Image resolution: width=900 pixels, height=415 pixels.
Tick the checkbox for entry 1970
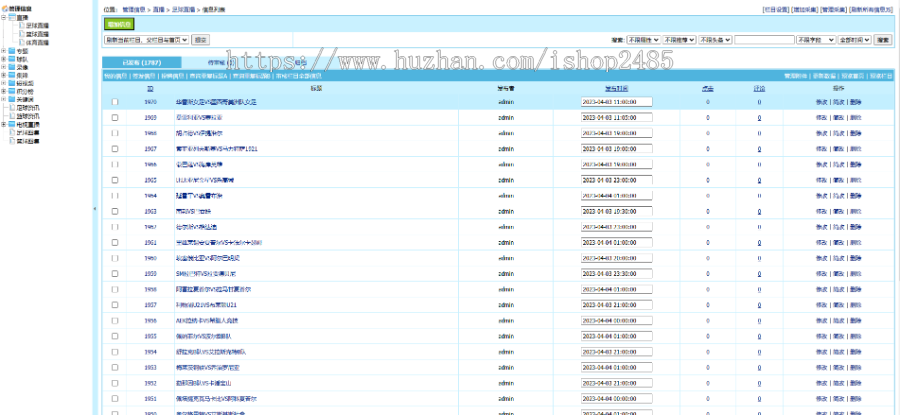point(115,102)
